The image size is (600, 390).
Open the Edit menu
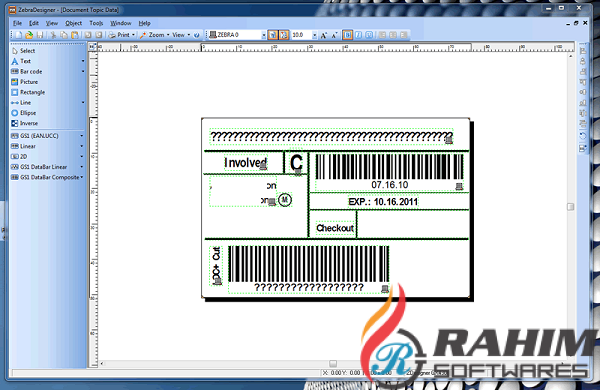(x=34, y=23)
